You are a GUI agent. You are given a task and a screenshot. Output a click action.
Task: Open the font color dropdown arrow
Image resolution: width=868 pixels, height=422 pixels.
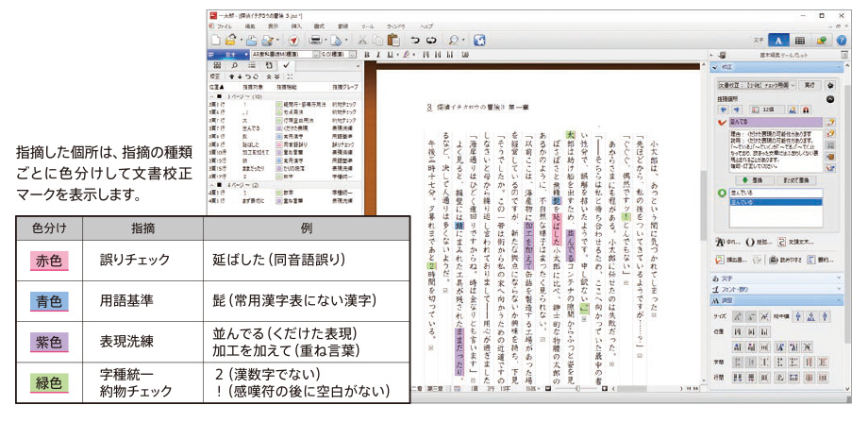[414, 55]
